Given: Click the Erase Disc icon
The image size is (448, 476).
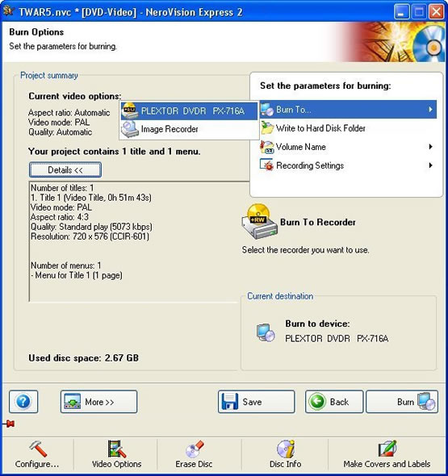Looking at the screenshot, I should point(195,449).
